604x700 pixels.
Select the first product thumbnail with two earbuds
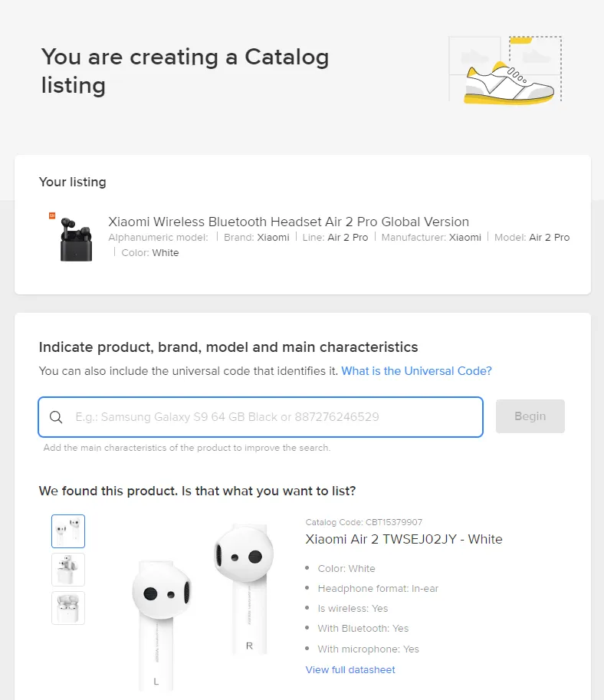(68, 531)
